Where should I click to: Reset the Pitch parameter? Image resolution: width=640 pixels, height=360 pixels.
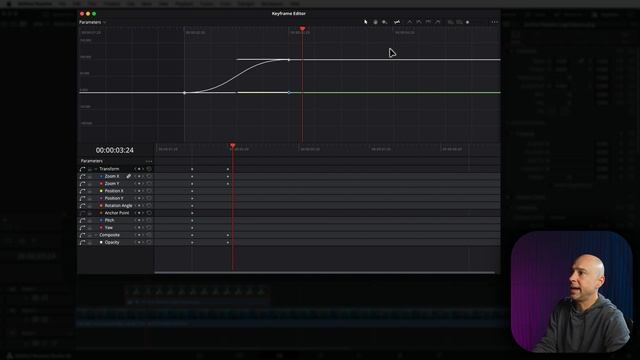149,220
